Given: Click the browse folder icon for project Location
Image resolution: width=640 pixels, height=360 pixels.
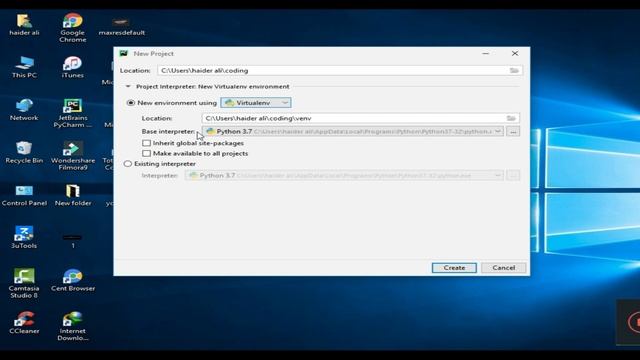Looking at the screenshot, I should pyautogui.click(x=514, y=71).
